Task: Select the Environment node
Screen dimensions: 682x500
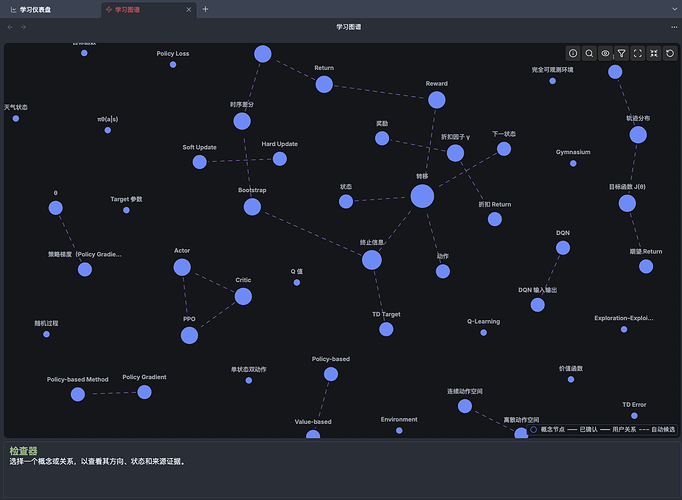Action: coord(399,430)
